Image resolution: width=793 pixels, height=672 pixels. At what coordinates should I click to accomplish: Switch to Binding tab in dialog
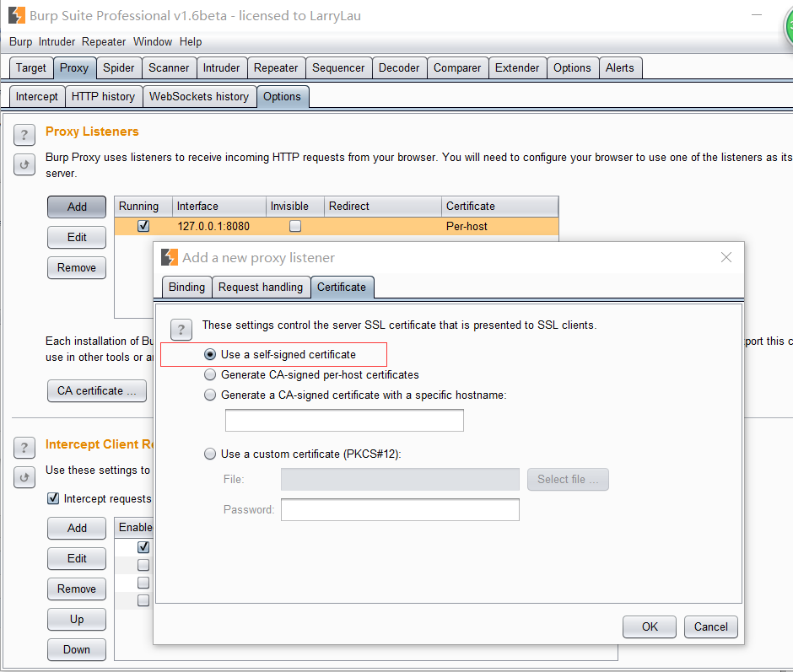click(187, 288)
